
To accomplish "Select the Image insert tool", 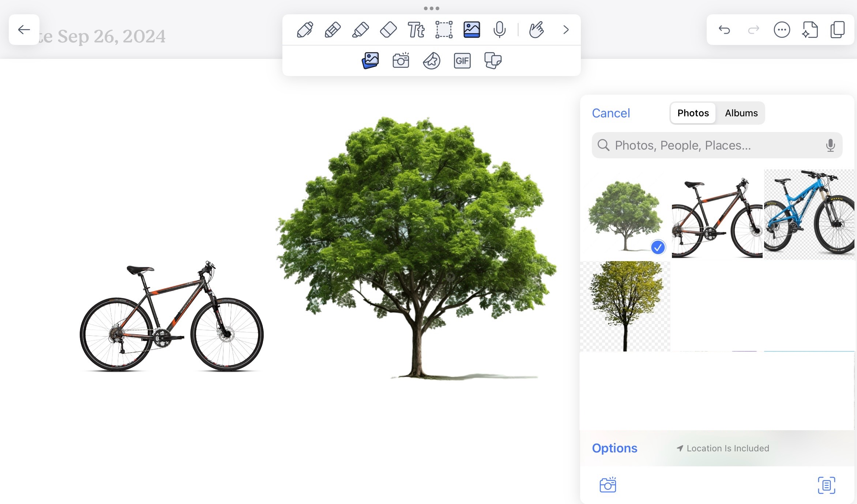I will coord(472,30).
